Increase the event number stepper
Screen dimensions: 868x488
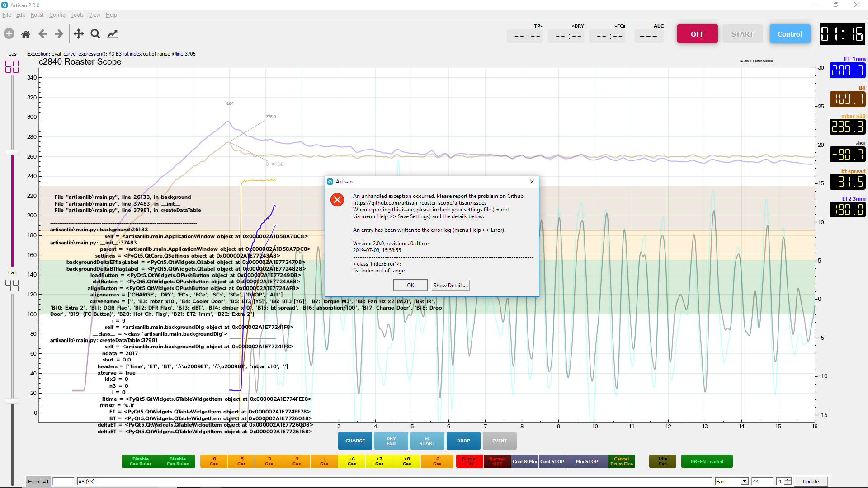click(x=788, y=479)
